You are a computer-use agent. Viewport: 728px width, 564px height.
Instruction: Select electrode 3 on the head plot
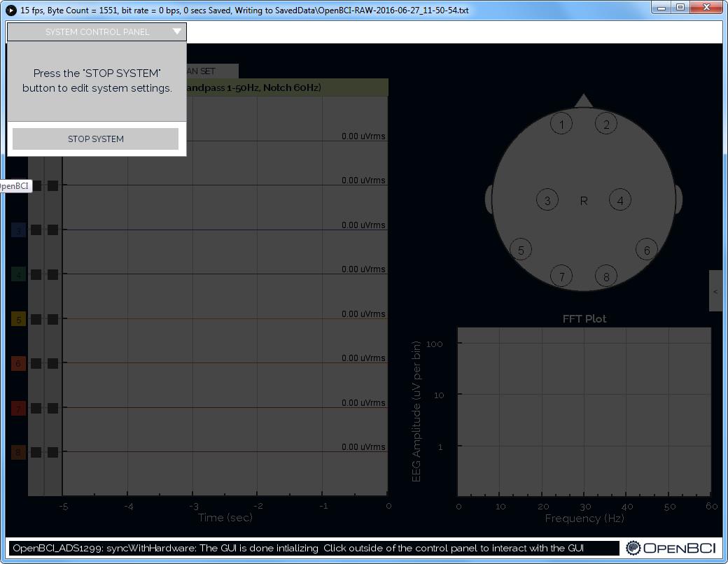pyautogui.click(x=547, y=200)
